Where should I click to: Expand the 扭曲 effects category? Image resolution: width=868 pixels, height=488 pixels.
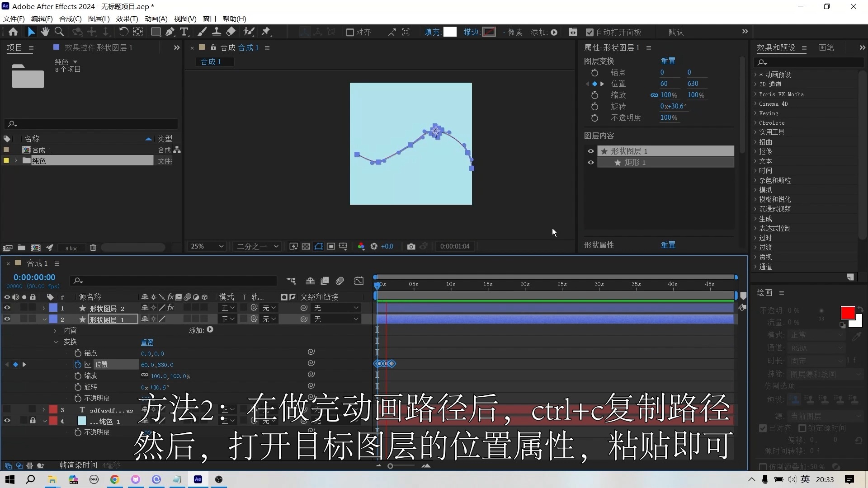(x=755, y=142)
